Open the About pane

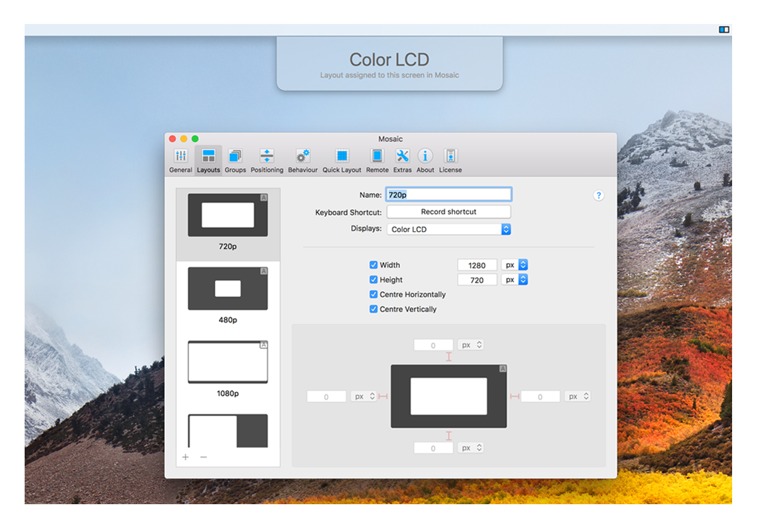[425, 160]
